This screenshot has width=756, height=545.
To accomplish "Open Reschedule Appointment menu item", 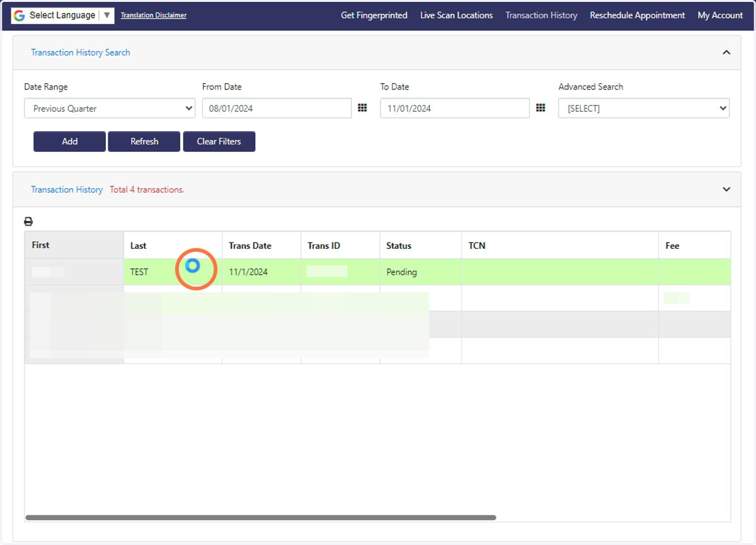I will [638, 15].
